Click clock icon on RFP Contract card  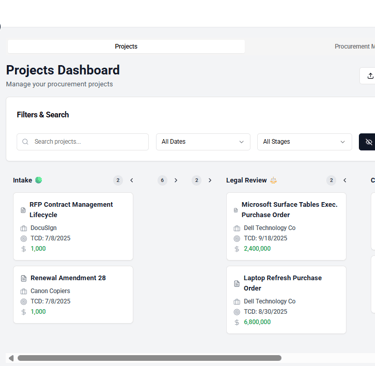pyautogui.click(x=23, y=238)
